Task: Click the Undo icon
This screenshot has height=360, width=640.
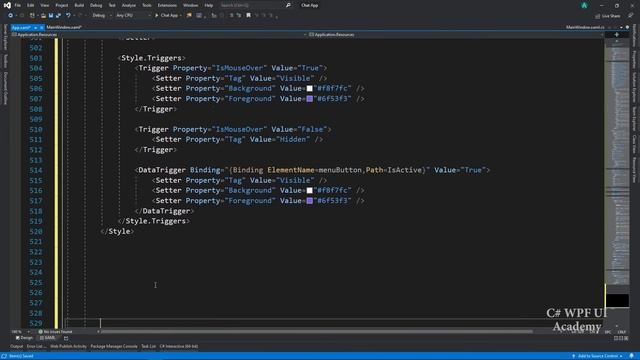Action: click(68, 16)
